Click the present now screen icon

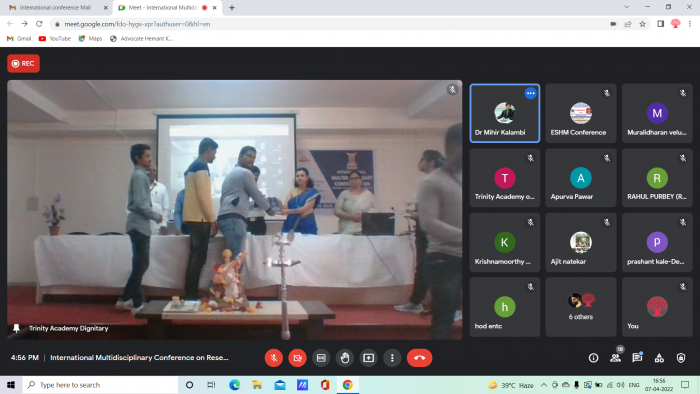tap(368, 358)
